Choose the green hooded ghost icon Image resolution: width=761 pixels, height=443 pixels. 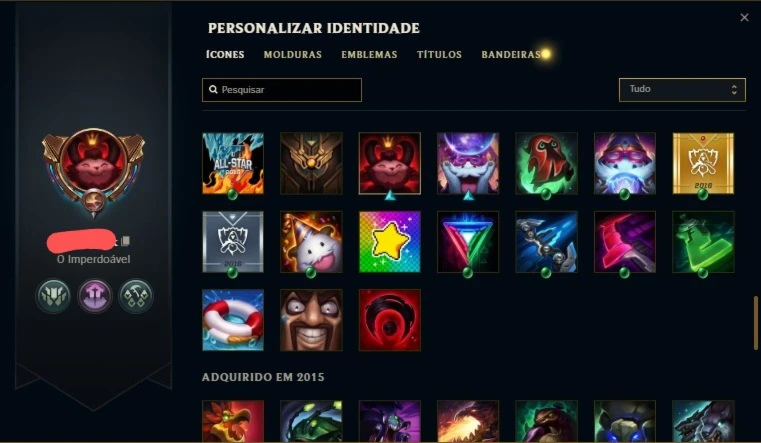coord(546,164)
